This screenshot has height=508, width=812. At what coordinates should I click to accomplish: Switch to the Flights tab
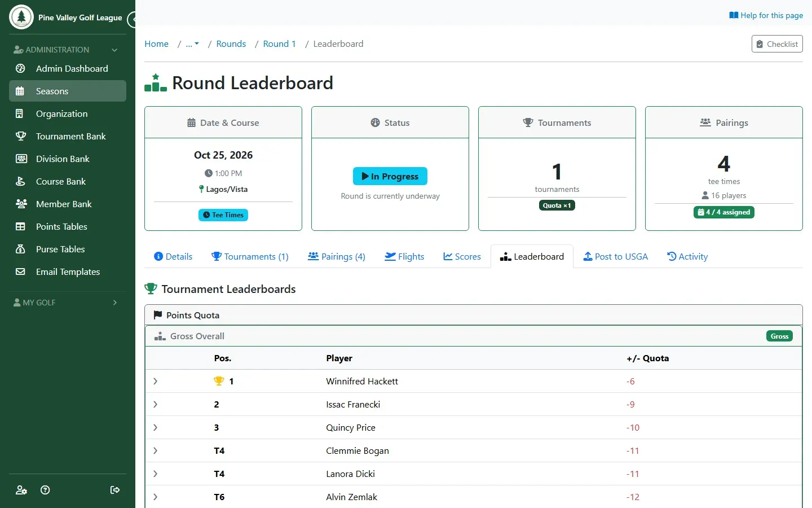(x=404, y=256)
